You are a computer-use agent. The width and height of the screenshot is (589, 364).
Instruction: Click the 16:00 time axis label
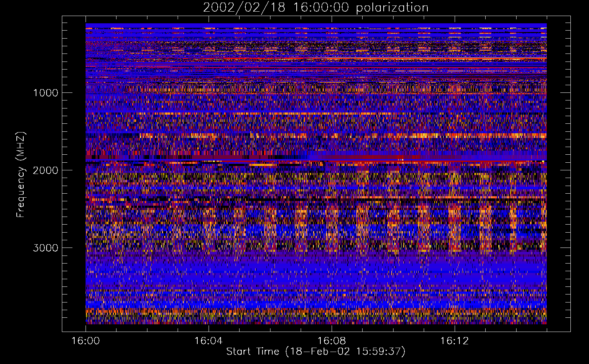click(86, 341)
